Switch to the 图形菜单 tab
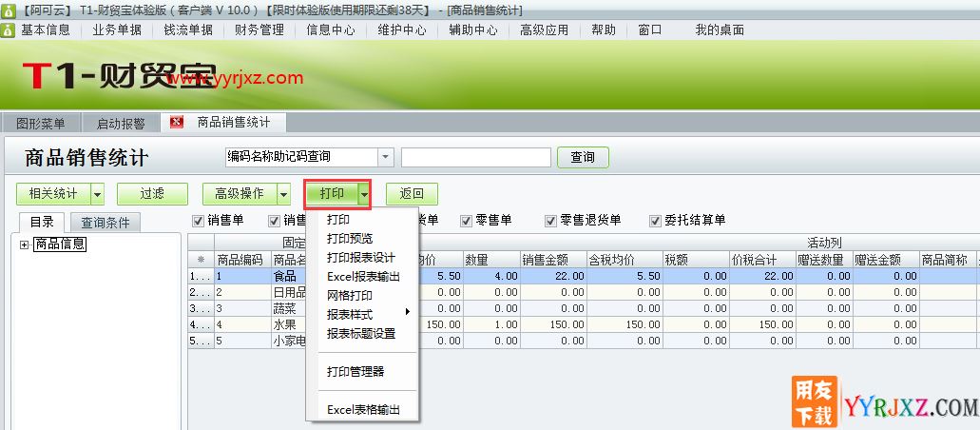This screenshot has width=980, height=430. [41, 124]
